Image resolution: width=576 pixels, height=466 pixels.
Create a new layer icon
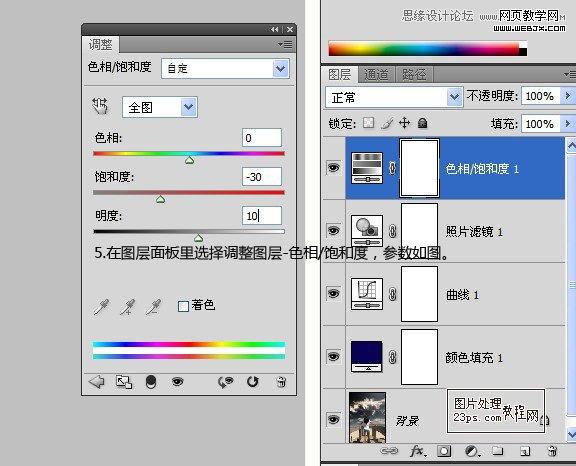tap(525, 451)
